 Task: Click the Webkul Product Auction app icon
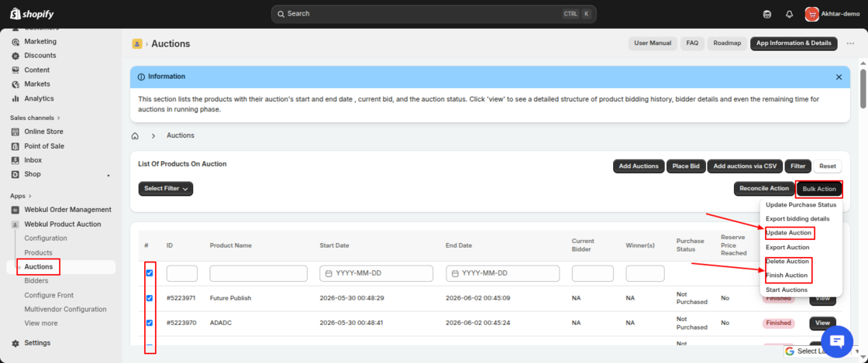click(15, 224)
